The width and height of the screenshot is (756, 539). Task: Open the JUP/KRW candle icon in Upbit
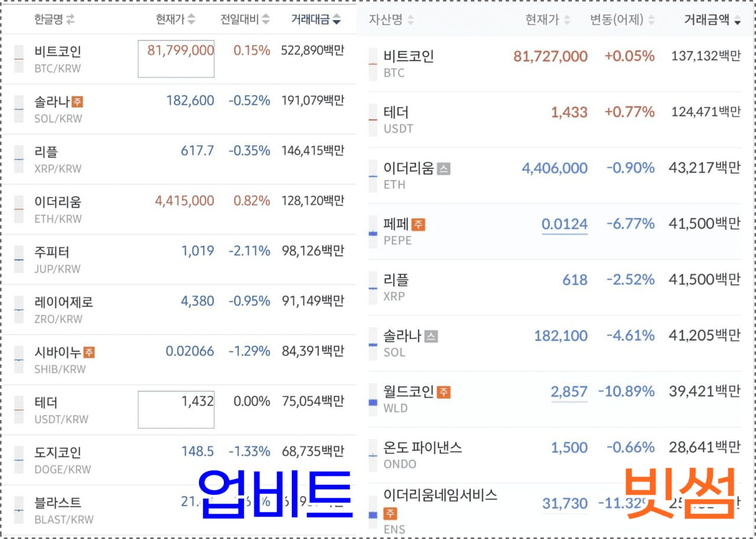point(19,260)
